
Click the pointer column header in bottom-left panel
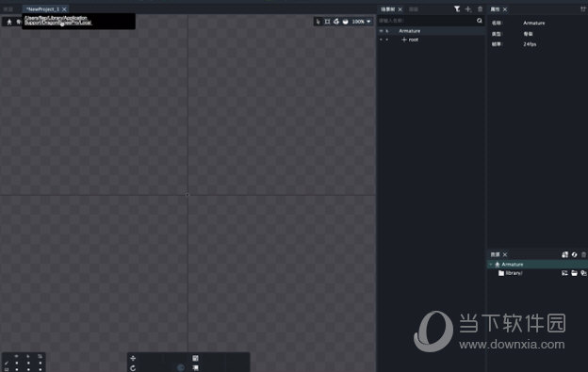click(x=28, y=356)
